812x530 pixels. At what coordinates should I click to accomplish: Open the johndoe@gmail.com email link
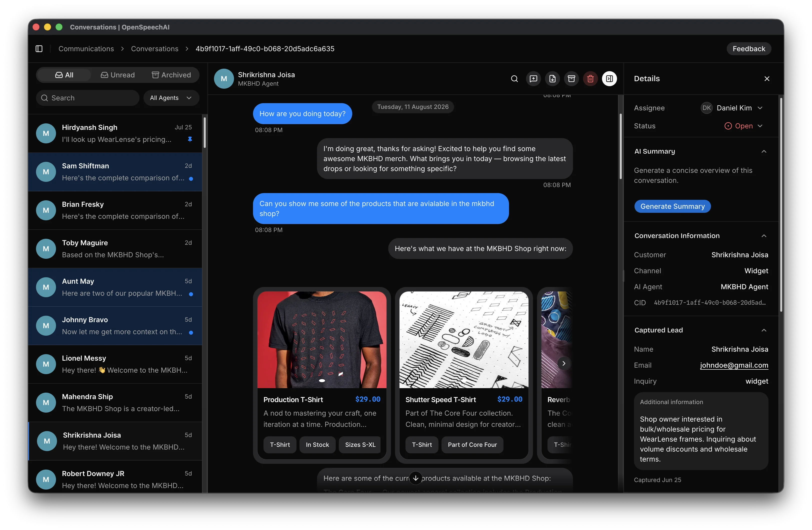click(x=734, y=365)
